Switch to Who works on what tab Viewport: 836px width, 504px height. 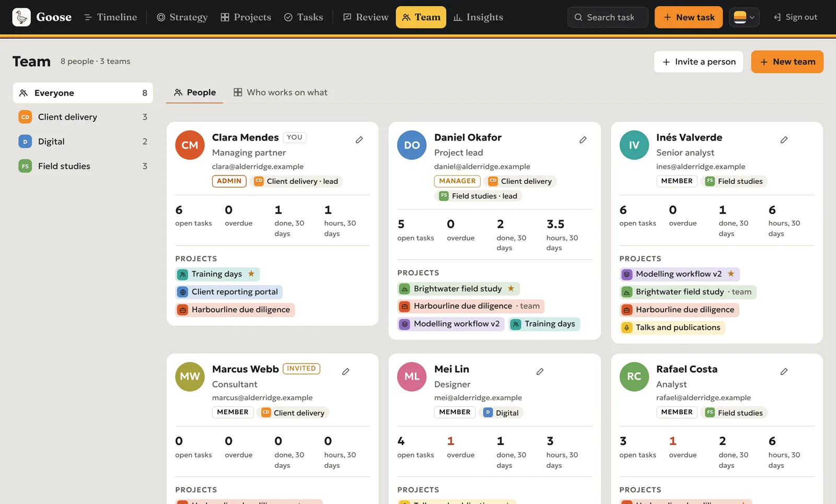tap(281, 92)
